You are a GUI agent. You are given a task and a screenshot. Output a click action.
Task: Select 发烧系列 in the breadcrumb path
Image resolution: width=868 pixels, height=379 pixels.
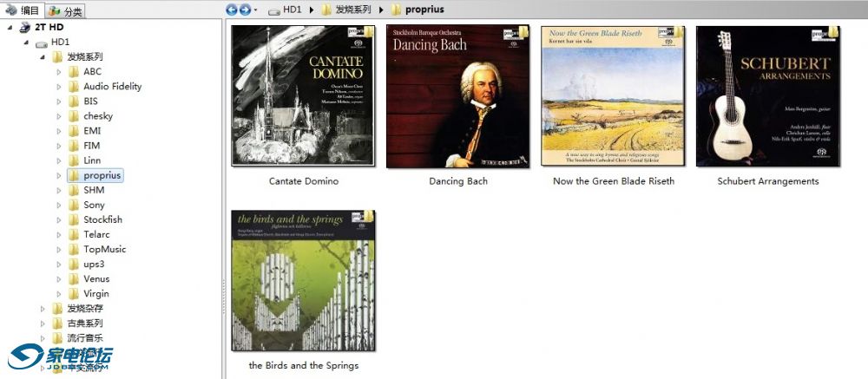coord(353,10)
